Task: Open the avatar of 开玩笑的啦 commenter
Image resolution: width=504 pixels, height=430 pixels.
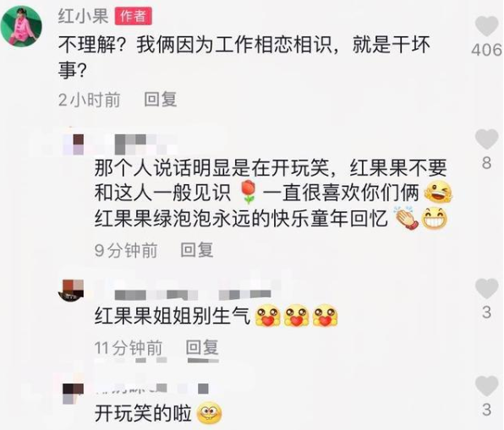Action: 73,394
